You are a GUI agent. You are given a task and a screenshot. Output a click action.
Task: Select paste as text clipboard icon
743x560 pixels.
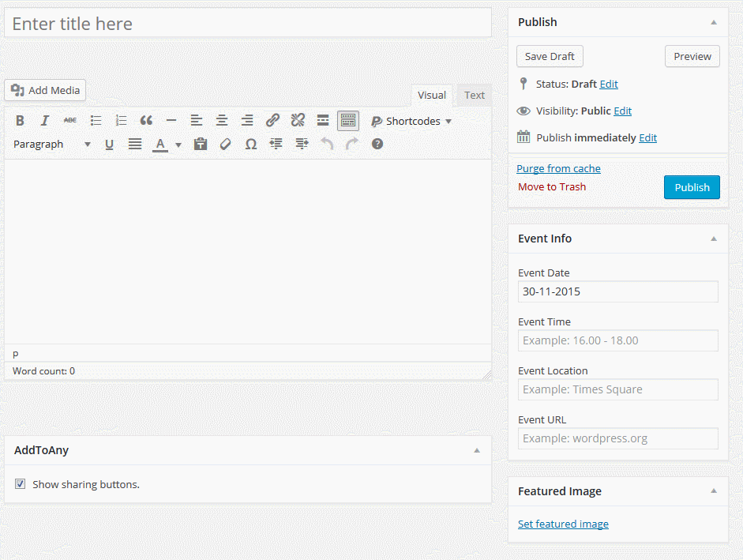coord(201,144)
